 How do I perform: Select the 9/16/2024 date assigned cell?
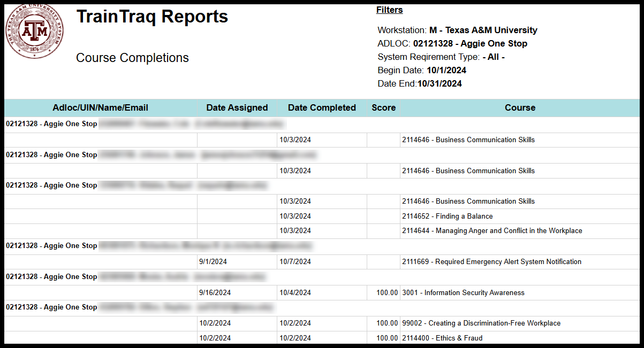(x=215, y=293)
